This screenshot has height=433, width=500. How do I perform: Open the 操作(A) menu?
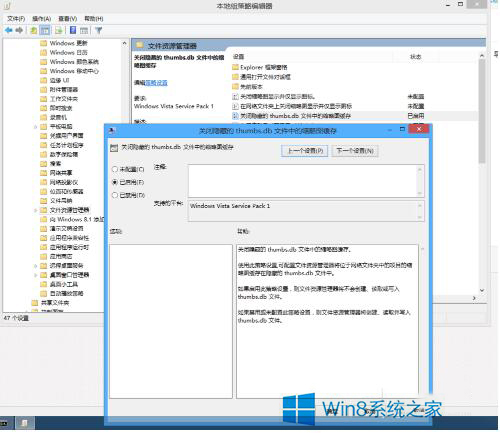(x=42, y=19)
